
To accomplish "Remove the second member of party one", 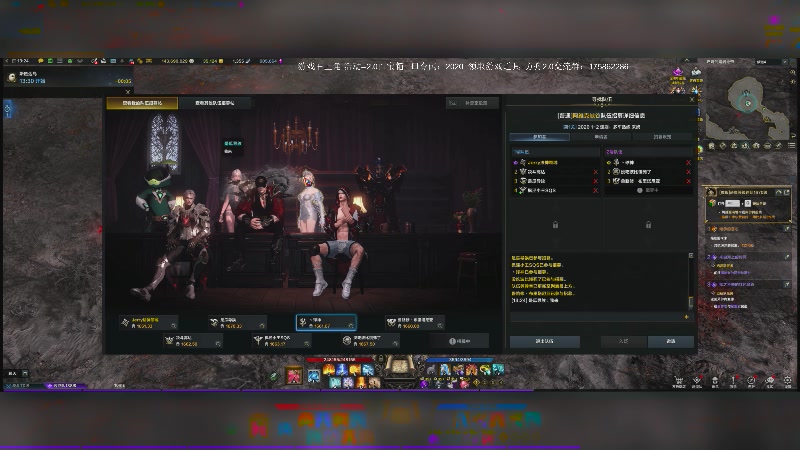I will [x=595, y=172].
